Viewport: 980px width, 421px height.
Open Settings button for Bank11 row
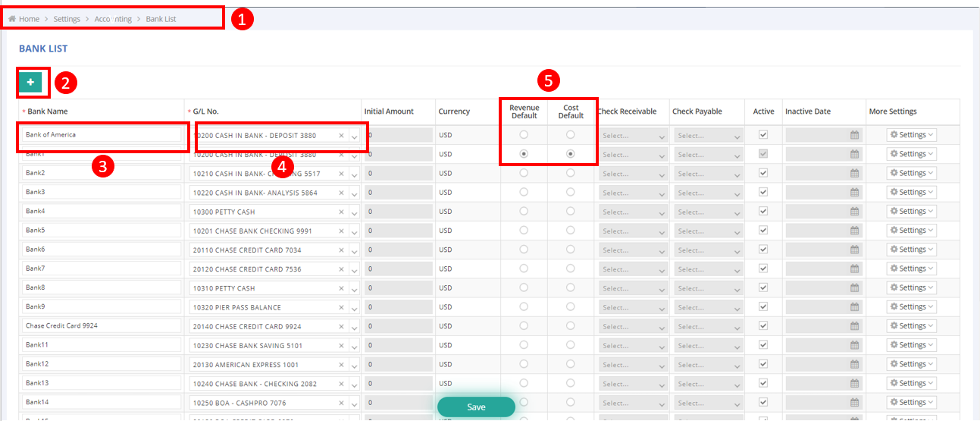[x=912, y=345]
